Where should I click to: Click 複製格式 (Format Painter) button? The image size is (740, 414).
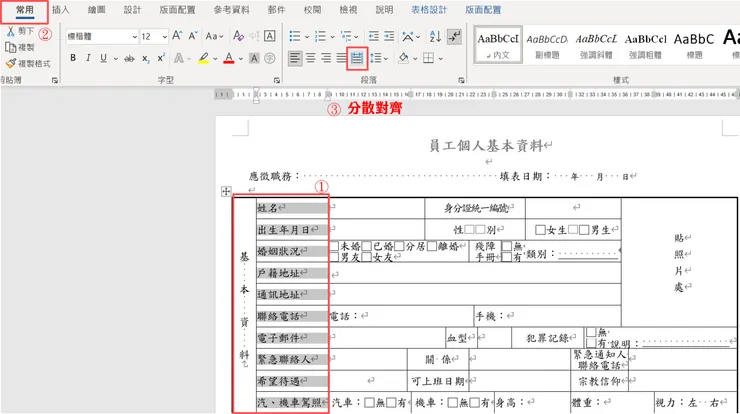pyautogui.click(x=28, y=63)
